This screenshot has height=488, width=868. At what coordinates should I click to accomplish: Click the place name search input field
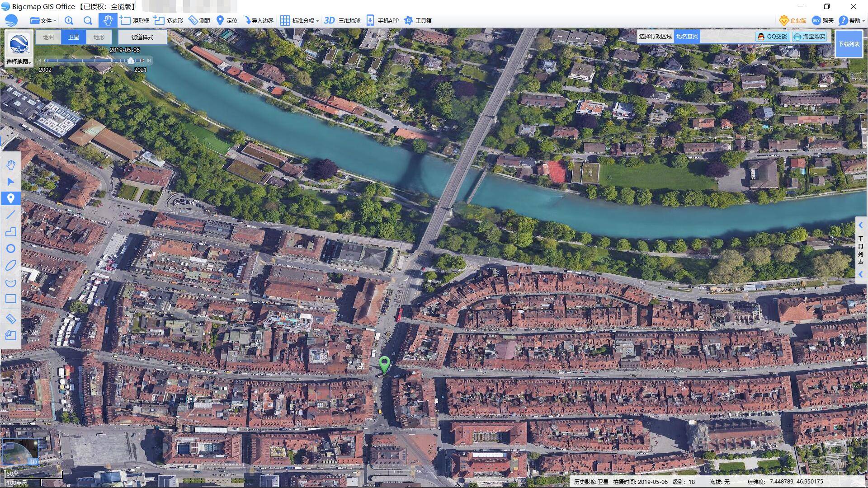click(x=727, y=37)
